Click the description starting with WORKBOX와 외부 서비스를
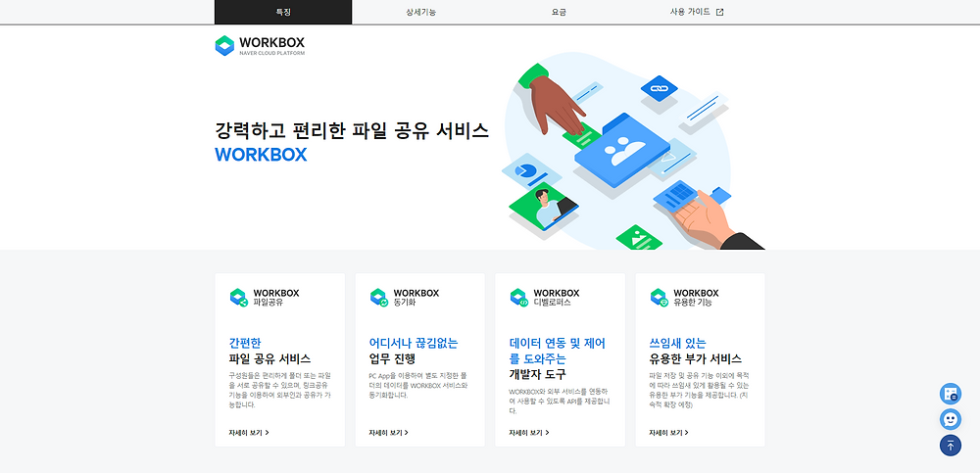This screenshot has width=980, height=473. [560, 402]
